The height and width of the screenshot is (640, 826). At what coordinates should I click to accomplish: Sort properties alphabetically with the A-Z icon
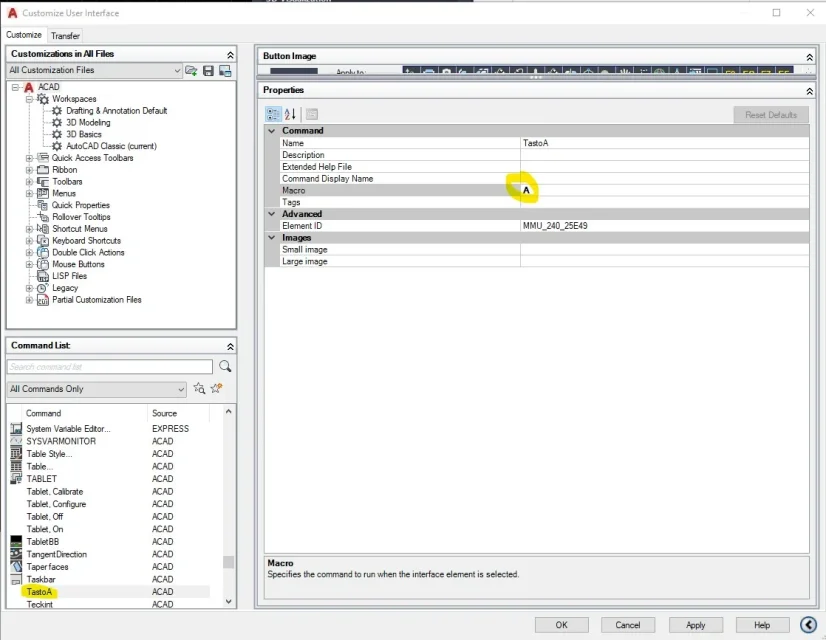(290, 114)
